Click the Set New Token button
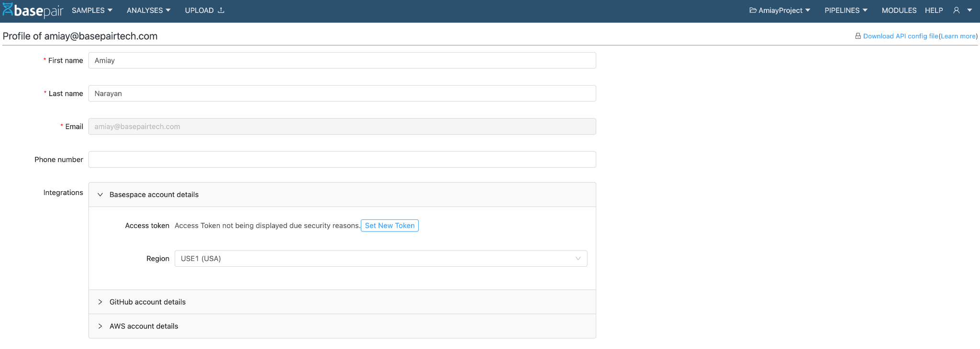 click(390, 226)
